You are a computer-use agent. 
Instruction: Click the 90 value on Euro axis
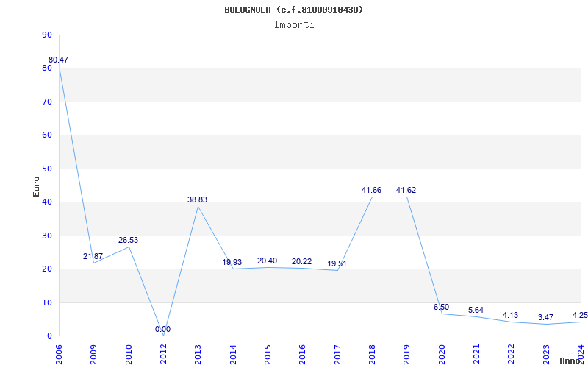pyautogui.click(x=47, y=35)
